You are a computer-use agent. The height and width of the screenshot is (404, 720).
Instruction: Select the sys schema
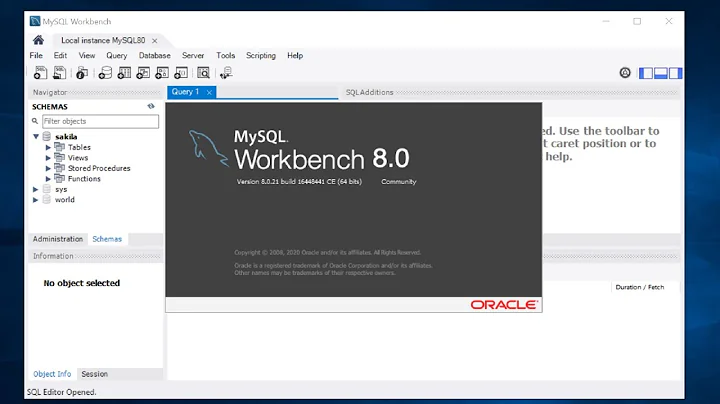tap(61, 190)
